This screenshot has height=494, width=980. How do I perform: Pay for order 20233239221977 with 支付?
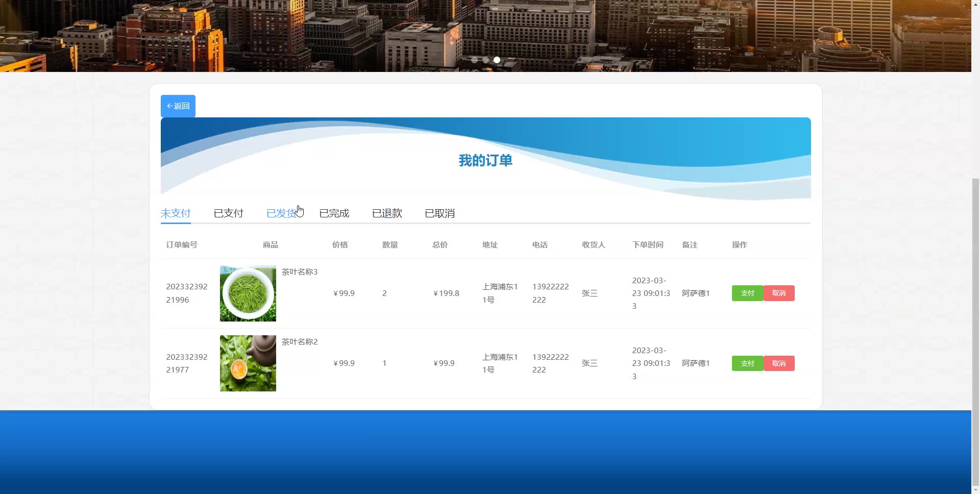tap(747, 363)
